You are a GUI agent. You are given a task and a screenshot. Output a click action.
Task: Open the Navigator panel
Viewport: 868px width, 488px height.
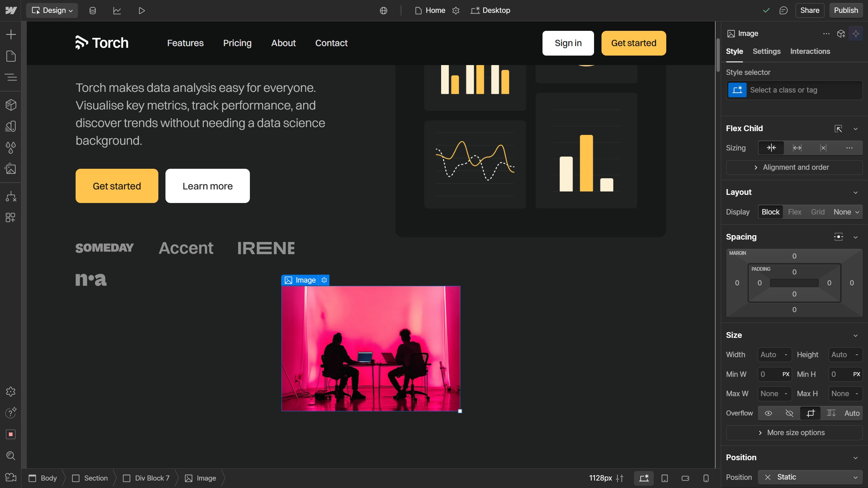11,77
